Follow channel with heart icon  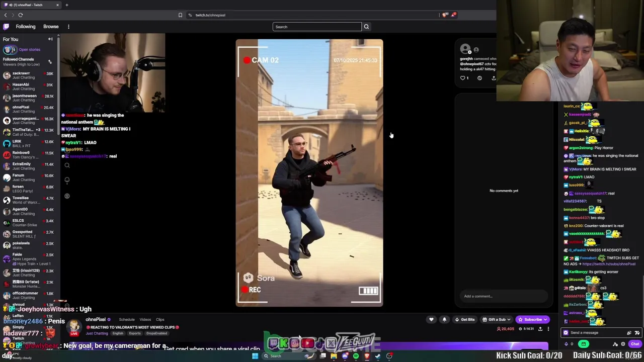(431, 319)
